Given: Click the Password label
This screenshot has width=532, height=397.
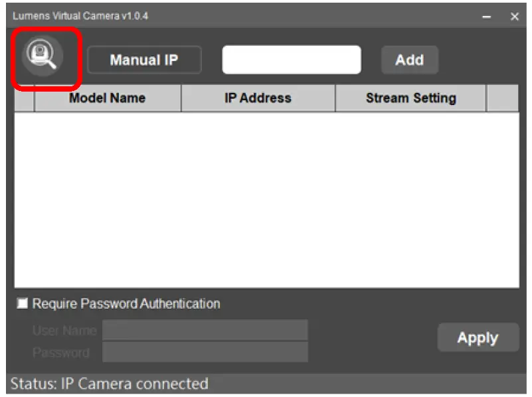Looking at the screenshot, I should point(60,353).
